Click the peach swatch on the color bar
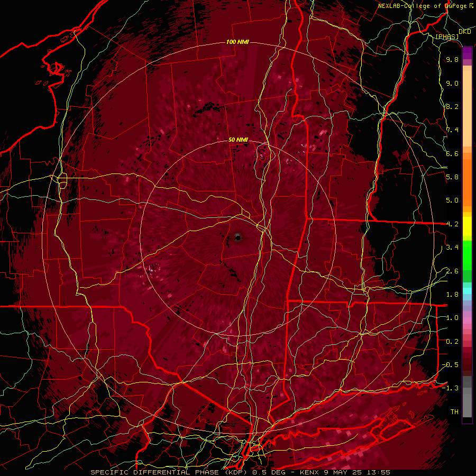476x476 pixels. pos(467,109)
